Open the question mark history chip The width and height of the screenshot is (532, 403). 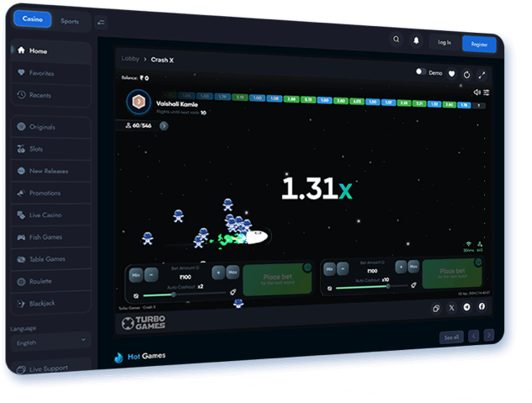[479, 105]
